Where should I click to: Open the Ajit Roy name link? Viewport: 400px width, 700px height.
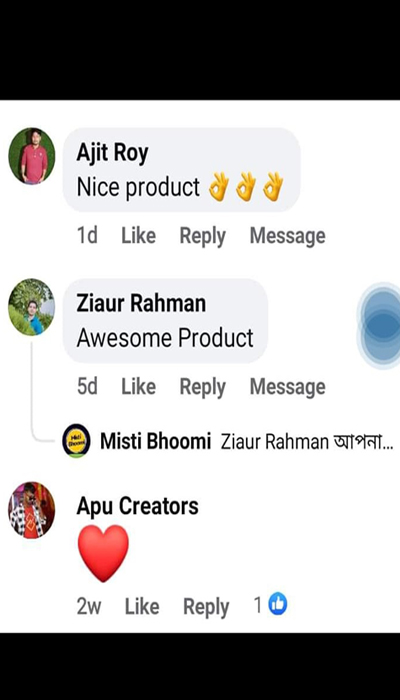coord(112,154)
